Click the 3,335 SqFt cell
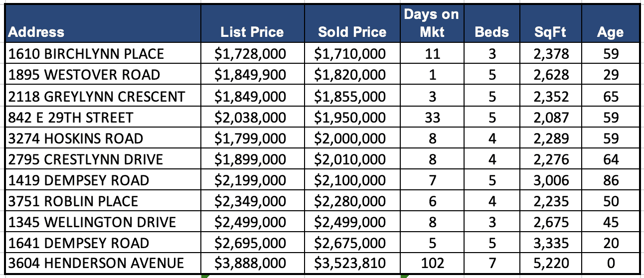Viewport: 644px width, 278px height. [551, 243]
